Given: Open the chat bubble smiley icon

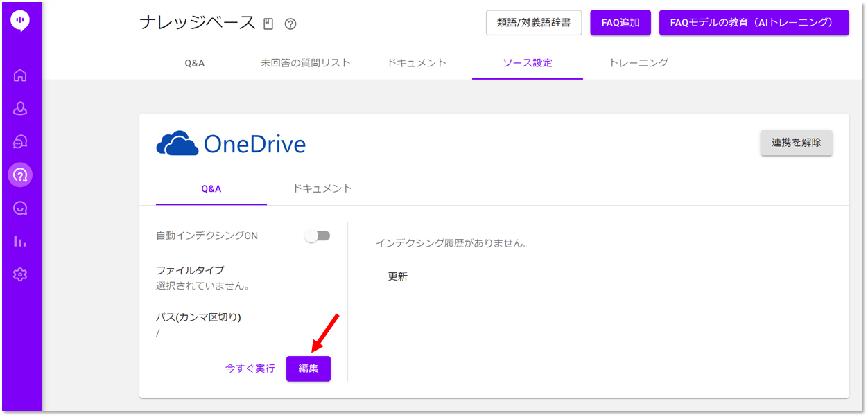Looking at the screenshot, I should pyautogui.click(x=20, y=208).
